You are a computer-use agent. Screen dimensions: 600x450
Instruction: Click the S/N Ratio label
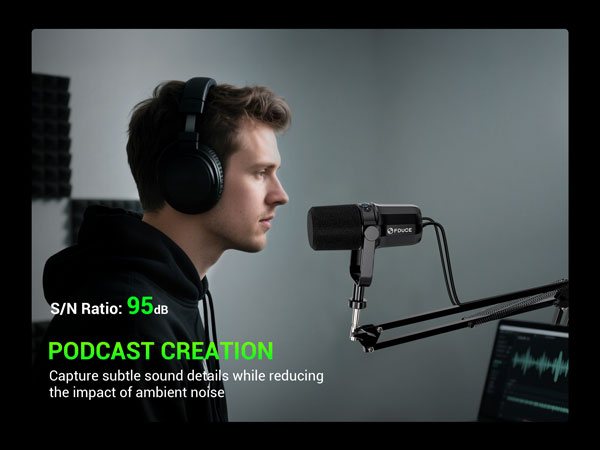[86, 308]
